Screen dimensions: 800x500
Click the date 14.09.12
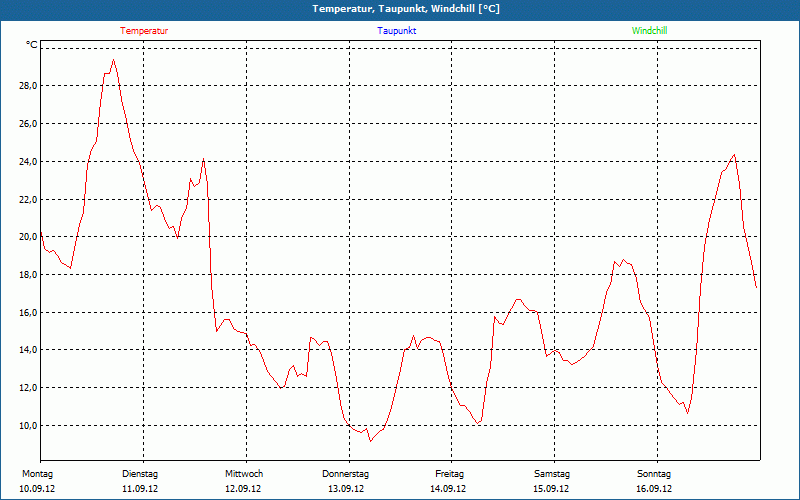click(x=448, y=489)
